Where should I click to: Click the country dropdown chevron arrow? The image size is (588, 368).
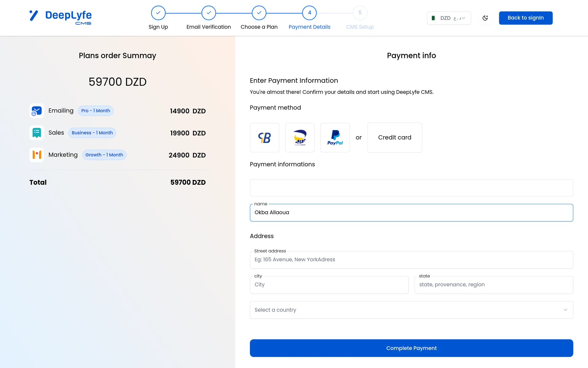566,310
